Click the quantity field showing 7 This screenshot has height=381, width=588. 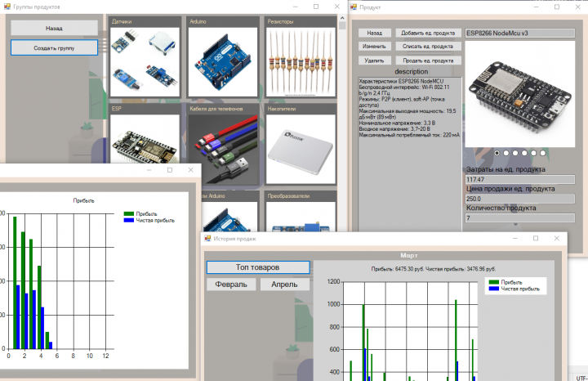pyautogui.click(x=519, y=217)
